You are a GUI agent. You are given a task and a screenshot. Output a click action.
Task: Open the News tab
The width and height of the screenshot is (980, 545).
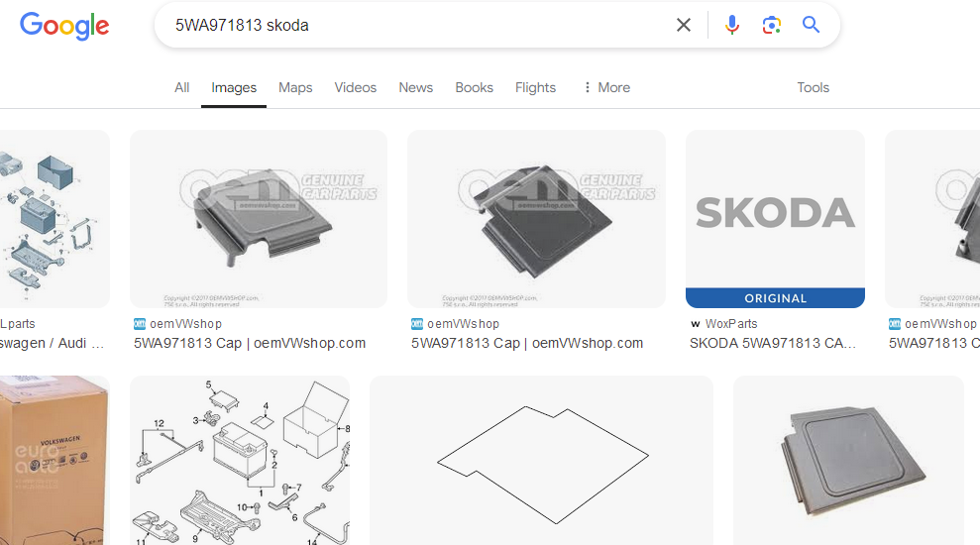(x=415, y=87)
